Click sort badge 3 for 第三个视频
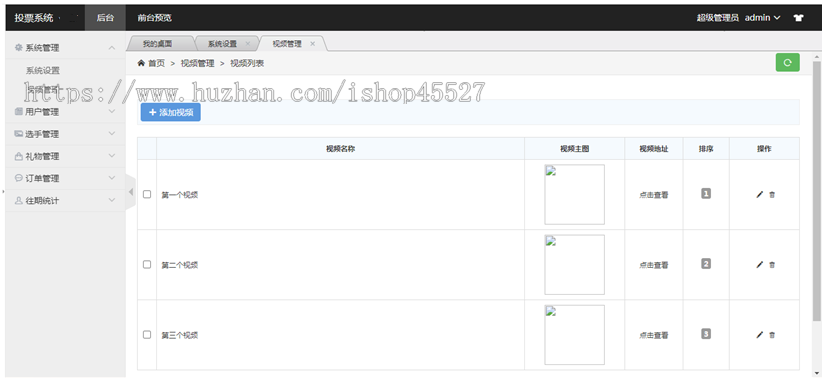Image resolution: width=824 pixels, height=380 pixels. click(706, 334)
